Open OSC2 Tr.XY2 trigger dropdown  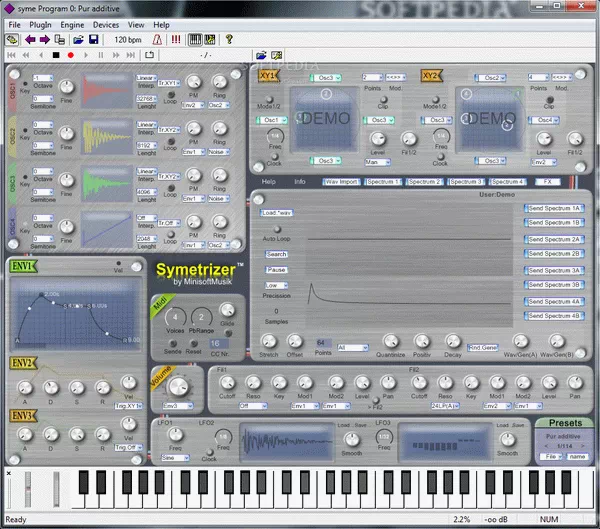click(169, 130)
